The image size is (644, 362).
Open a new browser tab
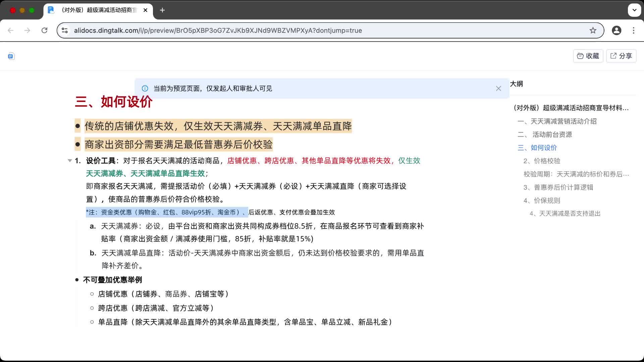click(x=162, y=10)
